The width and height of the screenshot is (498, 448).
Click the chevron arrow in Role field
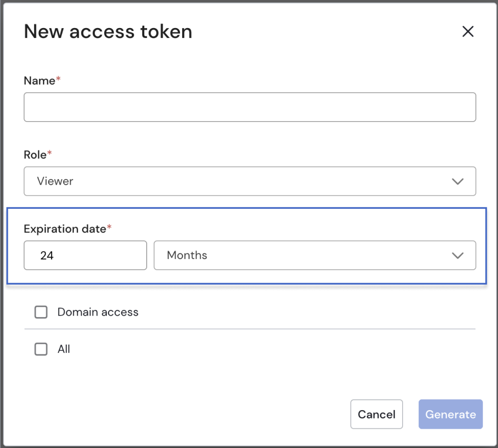458,181
